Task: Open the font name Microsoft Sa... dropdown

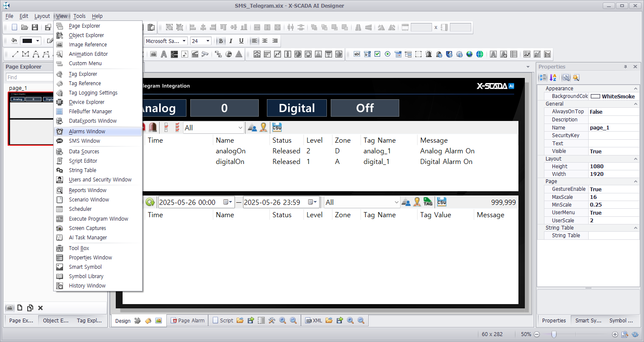Action: click(x=184, y=41)
